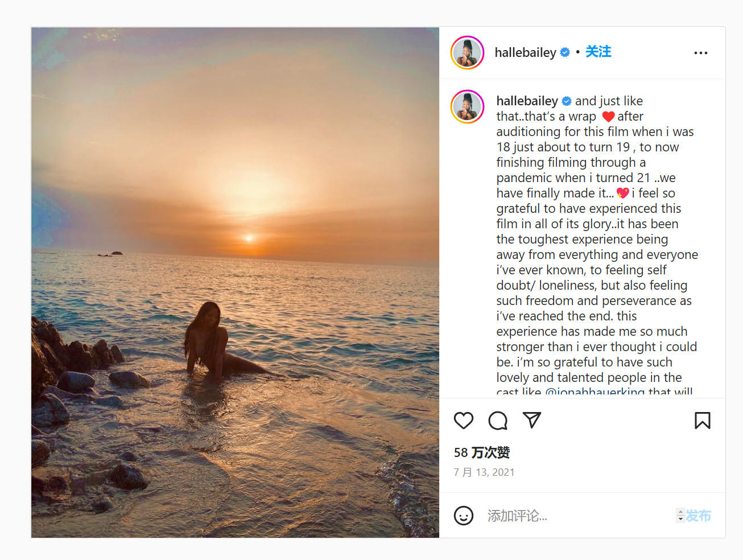The height and width of the screenshot is (560, 743).
Task: Click the profile picture next to the caption
Action: coord(468,107)
